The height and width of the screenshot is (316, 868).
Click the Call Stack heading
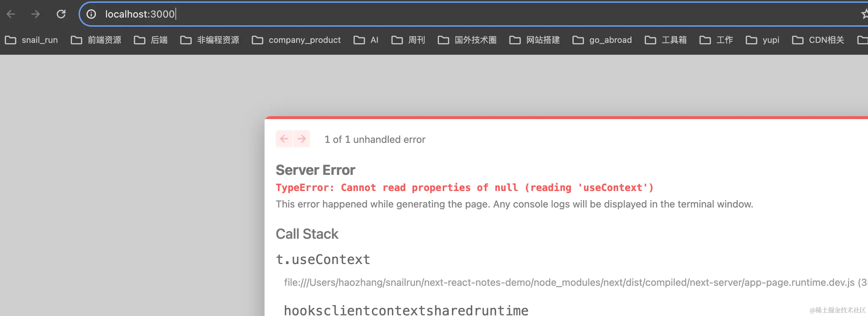tap(307, 234)
